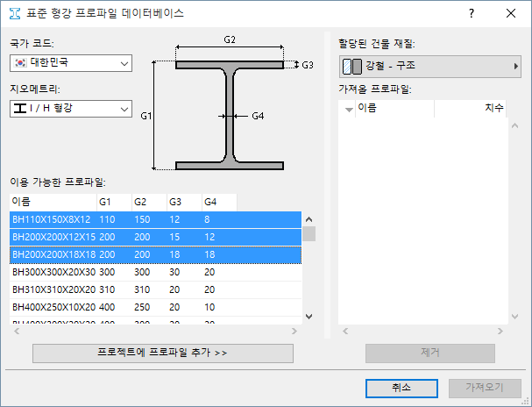Click the right scroll arrow under 가져올 프로파일 list
The image size is (532, 407).
[x=500, y=331]
